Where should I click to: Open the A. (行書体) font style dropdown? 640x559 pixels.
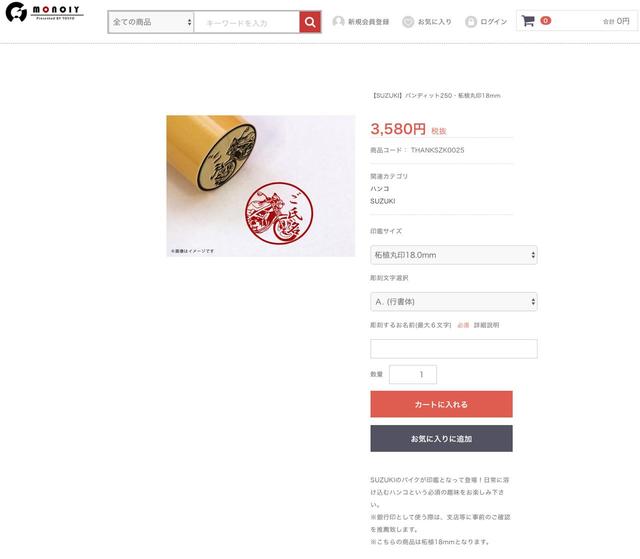coord(454,302)
